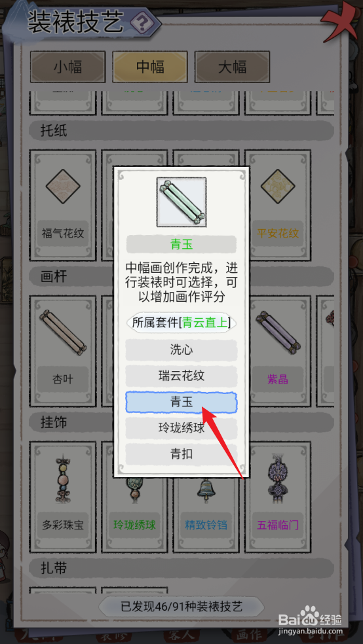Pick the 杏叶 scroll rod item

tap(63, 351)
